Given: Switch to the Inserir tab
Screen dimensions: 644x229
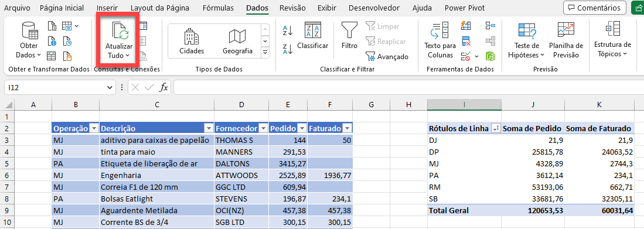Looking at the screenshot, I should coord(107,8).
